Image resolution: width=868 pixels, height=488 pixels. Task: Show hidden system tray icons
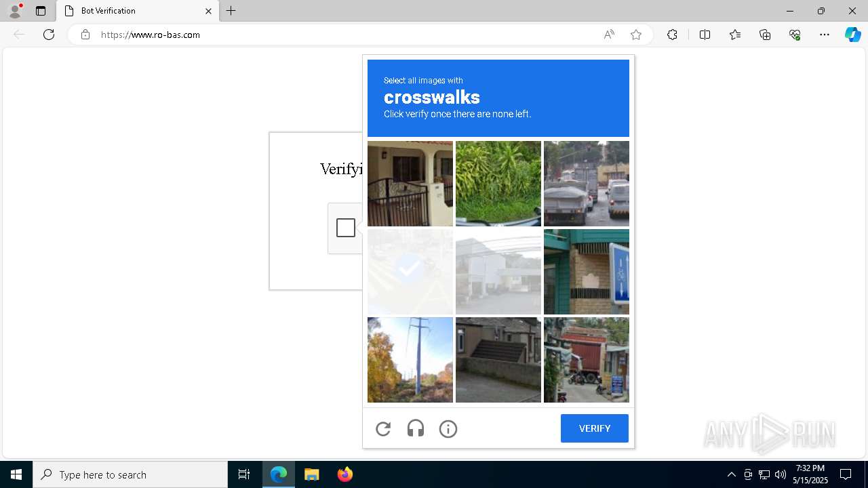click(x=731, y=474)
